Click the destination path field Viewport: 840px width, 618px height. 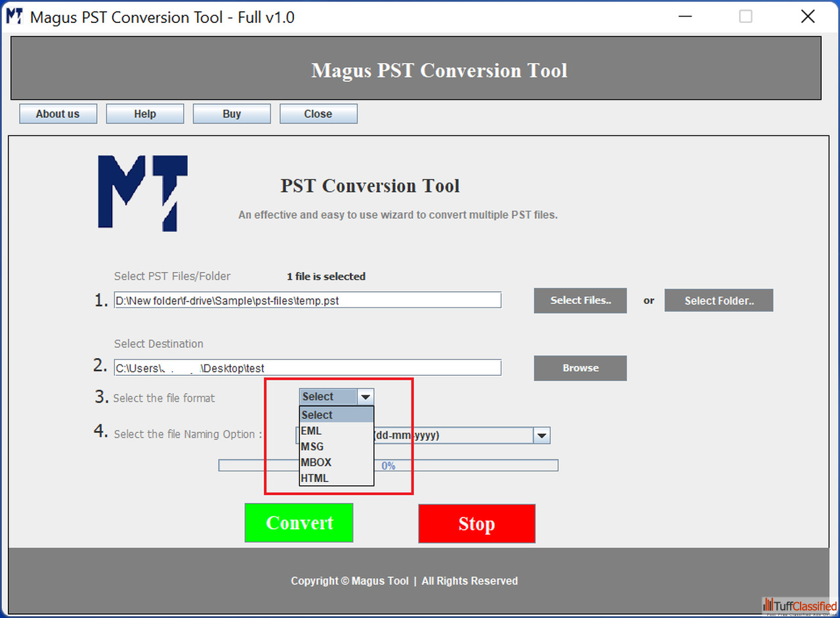click(x=307, y=368)
